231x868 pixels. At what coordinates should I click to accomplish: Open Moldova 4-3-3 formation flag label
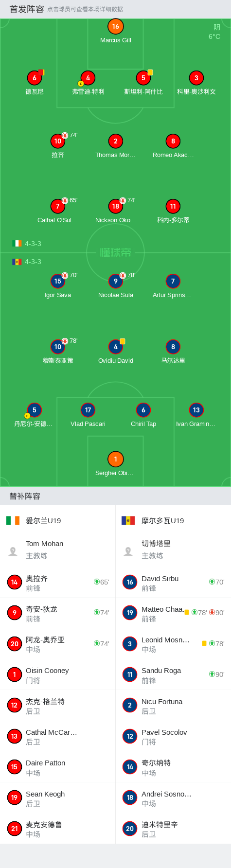coord(27,262)
